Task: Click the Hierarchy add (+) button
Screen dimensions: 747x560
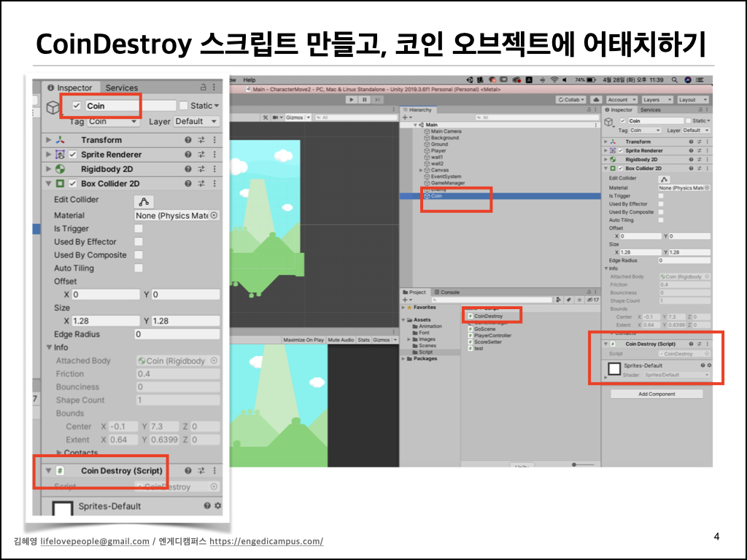Action: (406, 117)
